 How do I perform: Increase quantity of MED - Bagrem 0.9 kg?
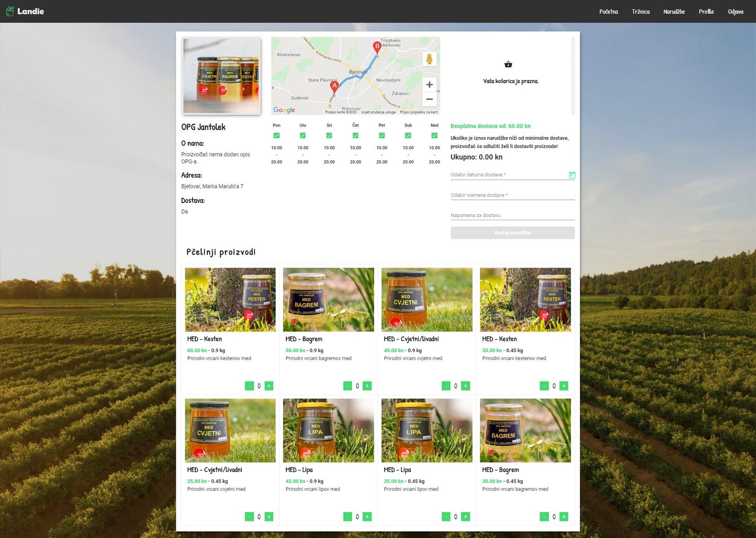[x=367, y=386]
